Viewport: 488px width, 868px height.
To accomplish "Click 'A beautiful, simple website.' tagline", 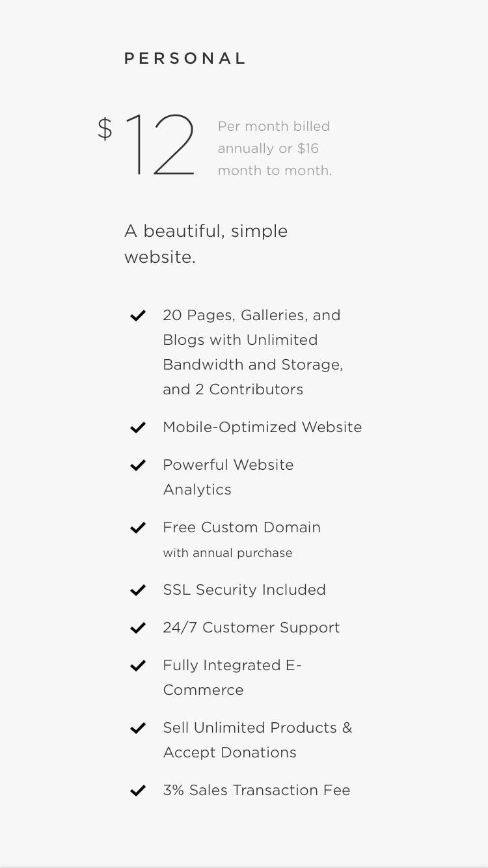I will 206,244.
